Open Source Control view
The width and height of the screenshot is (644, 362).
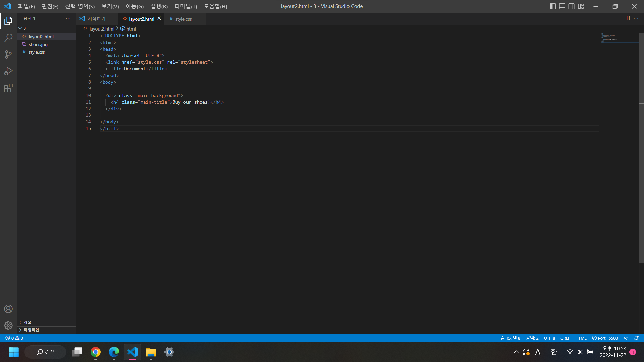click(8, 54)
